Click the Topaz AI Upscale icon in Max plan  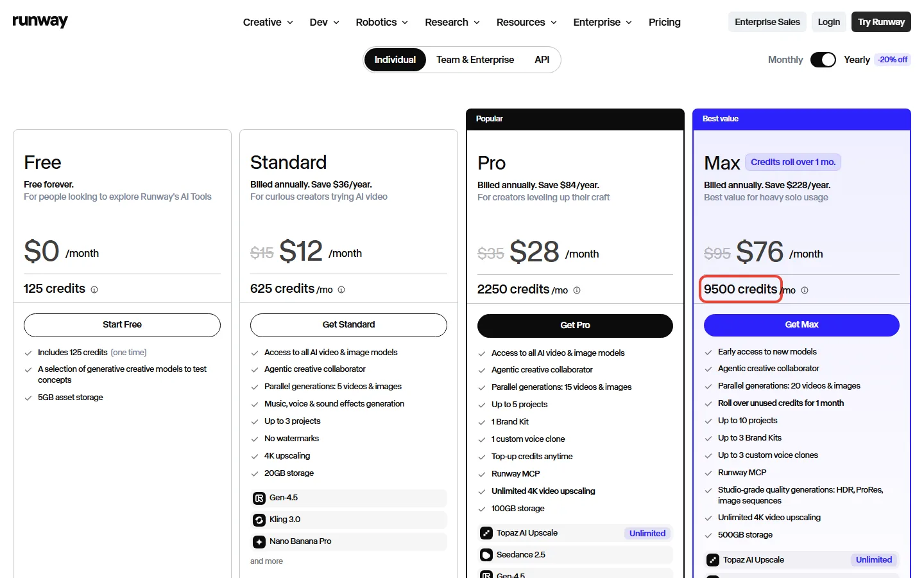tap(713, 560)
